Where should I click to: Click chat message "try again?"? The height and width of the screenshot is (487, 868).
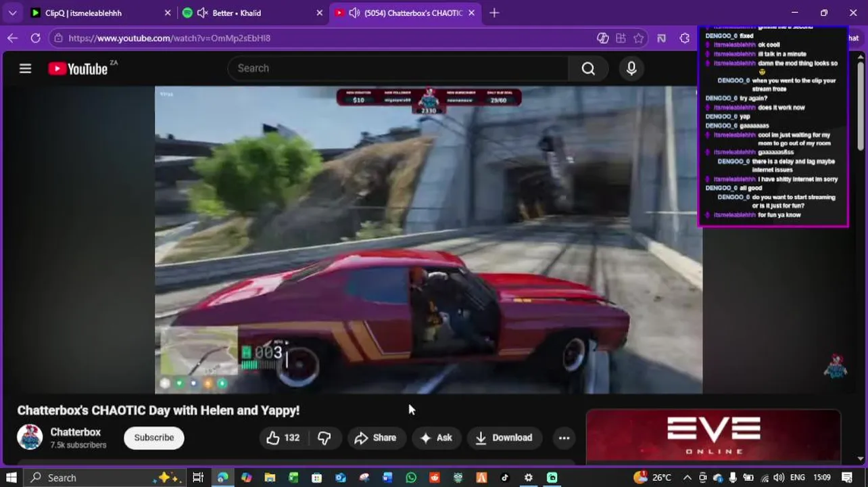(x=753, y=98)
